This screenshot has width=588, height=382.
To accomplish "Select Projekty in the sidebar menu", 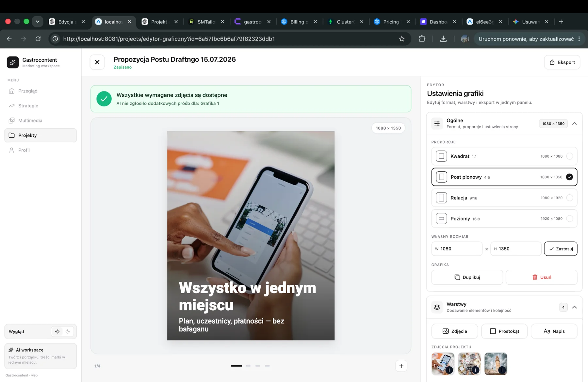I will (41, 135).
